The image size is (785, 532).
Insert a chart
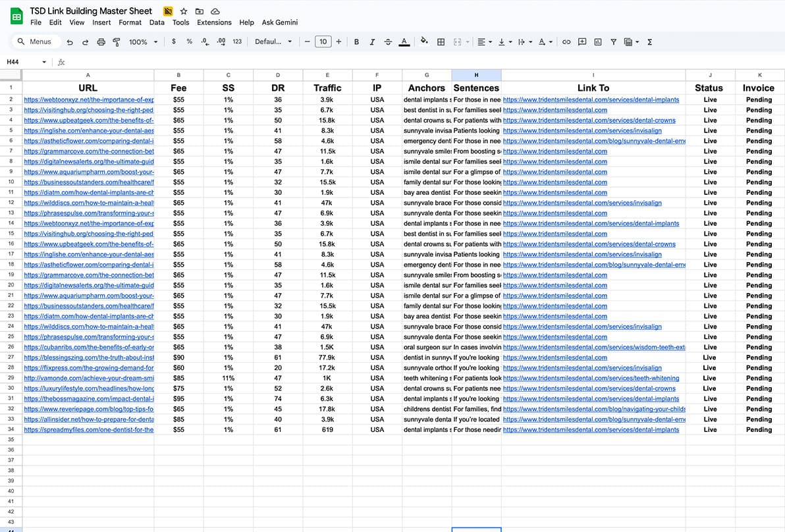598,42
